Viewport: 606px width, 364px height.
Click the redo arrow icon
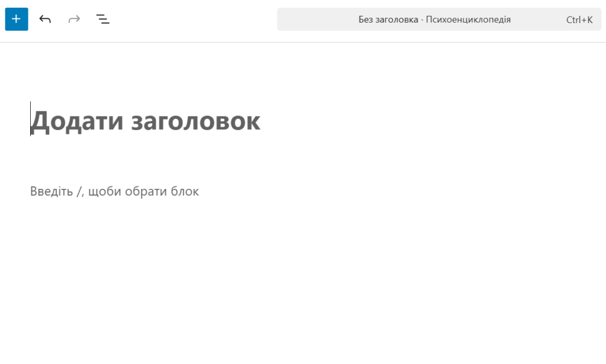pos(74,19)
